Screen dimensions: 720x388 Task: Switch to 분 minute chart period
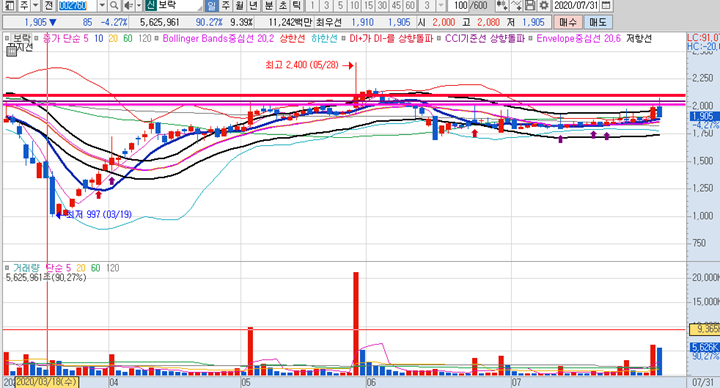[269, 6]
